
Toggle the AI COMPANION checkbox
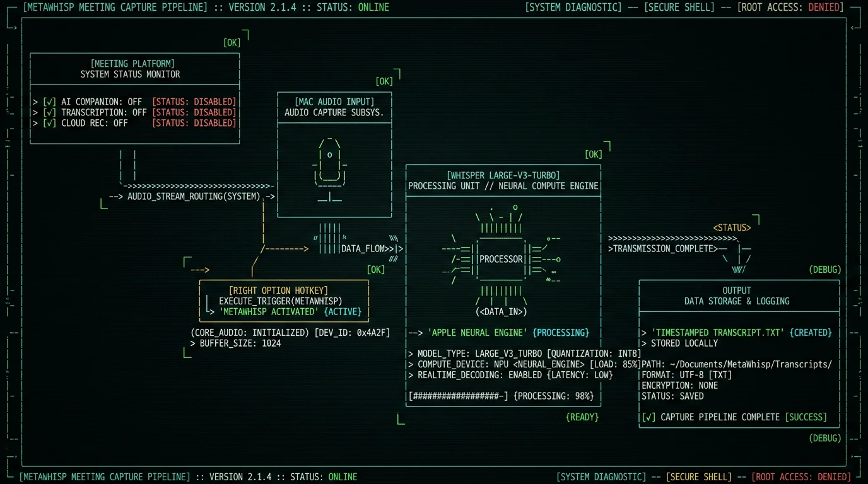[50, 101]
